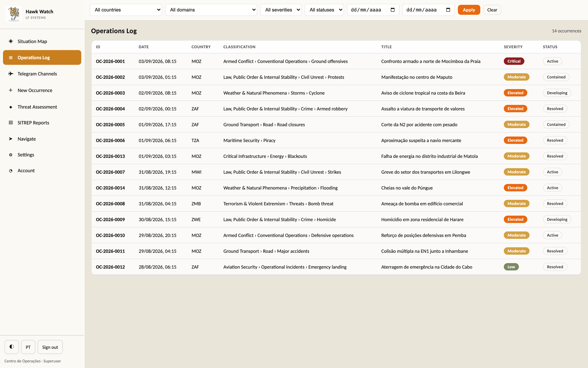Viewport: 588px width, 368px height.
Task: Click the Critical severity badge
Action: (514, 61)
